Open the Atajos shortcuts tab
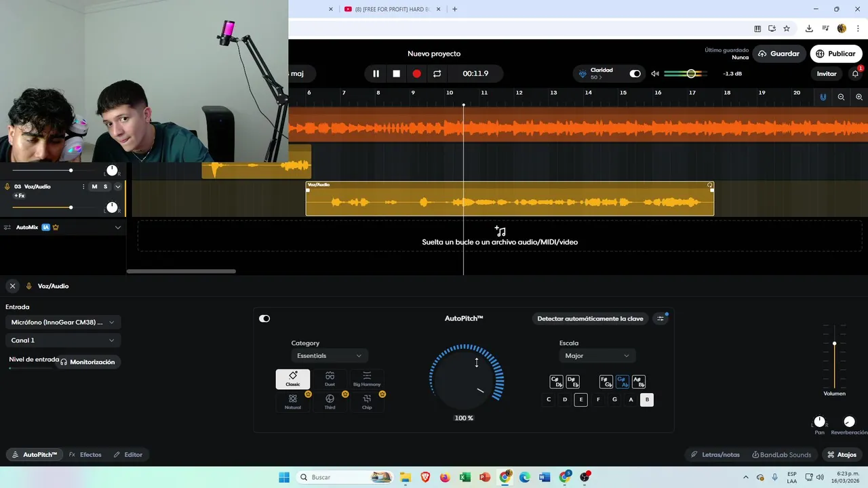 pos(842,455)
